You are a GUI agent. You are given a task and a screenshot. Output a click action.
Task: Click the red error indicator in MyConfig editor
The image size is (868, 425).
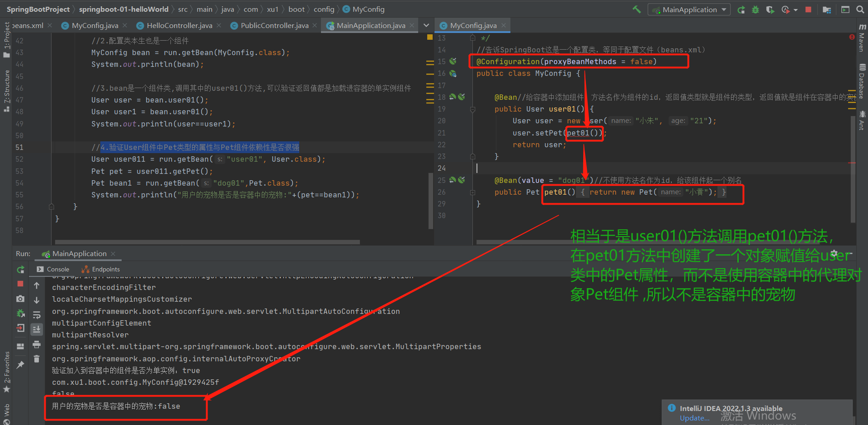(x=852, y=37)
